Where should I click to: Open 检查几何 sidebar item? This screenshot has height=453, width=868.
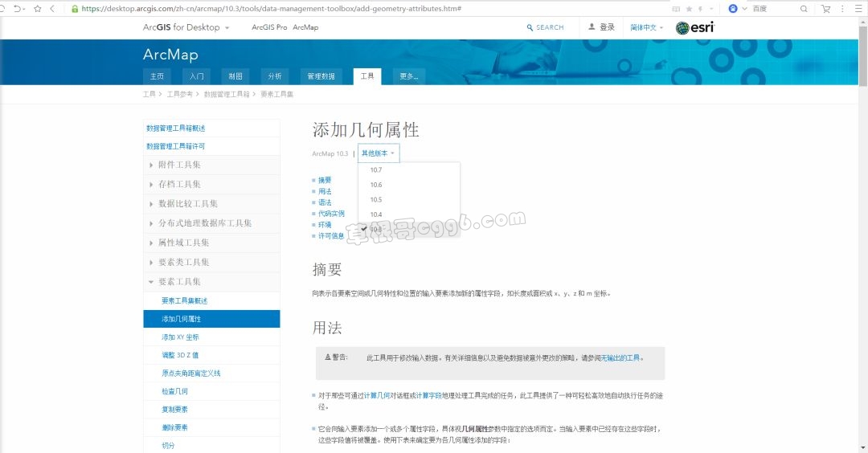tap(174, 392)
